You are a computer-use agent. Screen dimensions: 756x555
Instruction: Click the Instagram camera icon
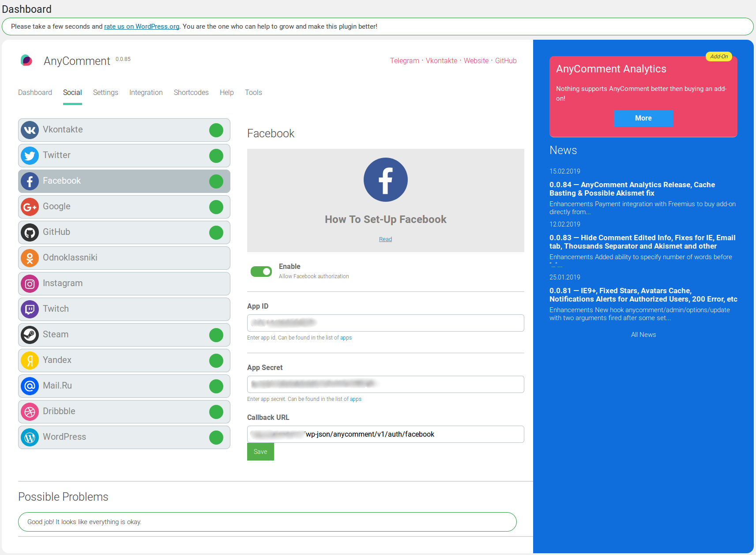click(x=30, y=284)
